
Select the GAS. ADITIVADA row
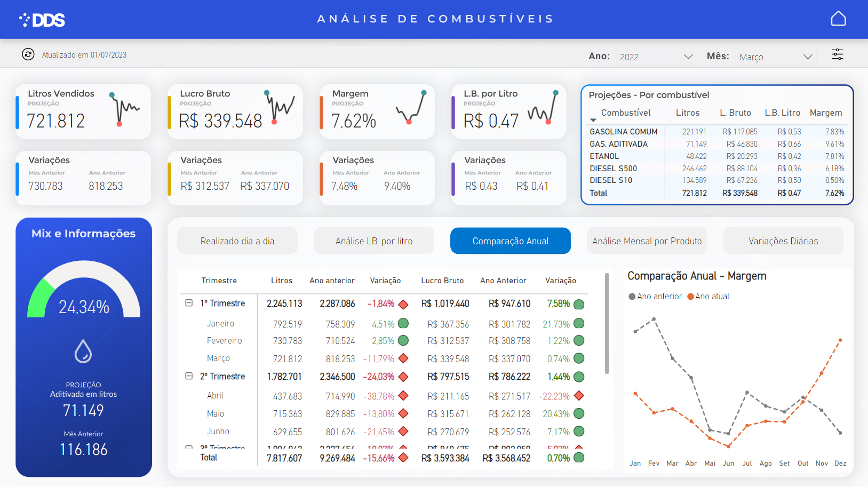coord(716,144)
